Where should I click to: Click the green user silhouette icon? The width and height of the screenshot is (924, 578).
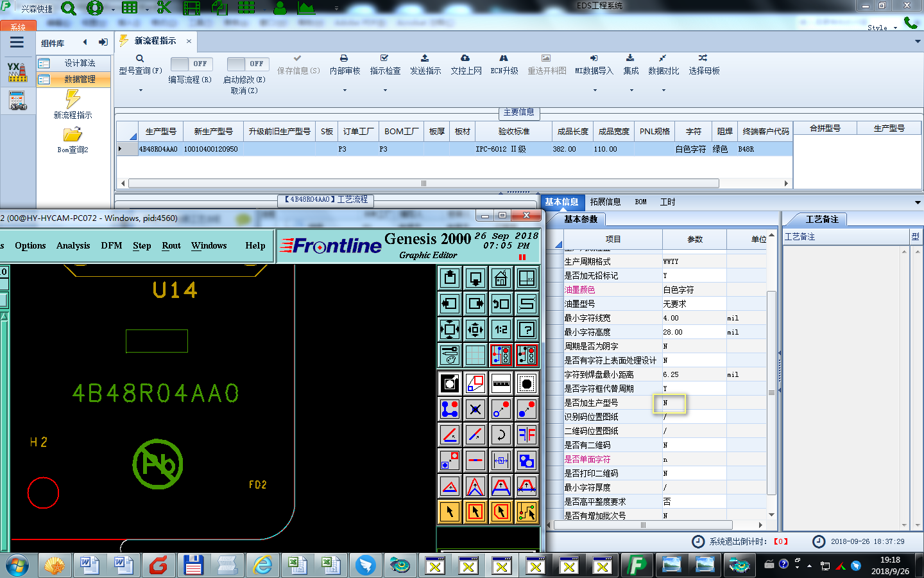tap(280, 8)
